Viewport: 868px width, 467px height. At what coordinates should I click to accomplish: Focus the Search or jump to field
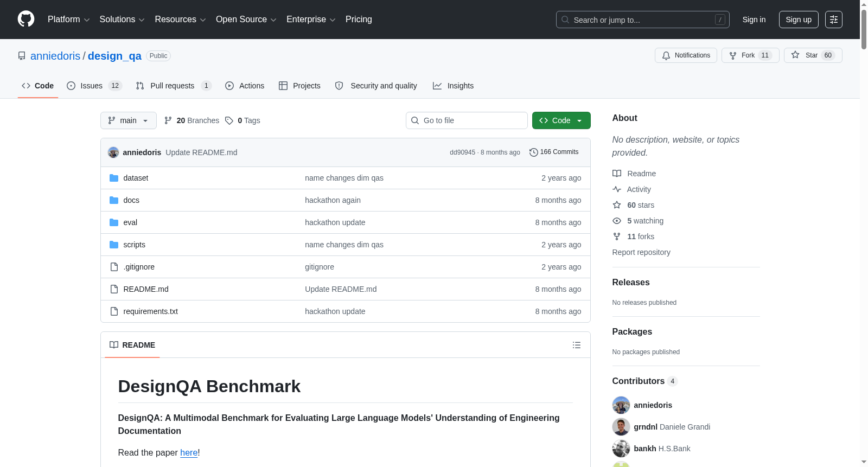click(x=642, y=20)
